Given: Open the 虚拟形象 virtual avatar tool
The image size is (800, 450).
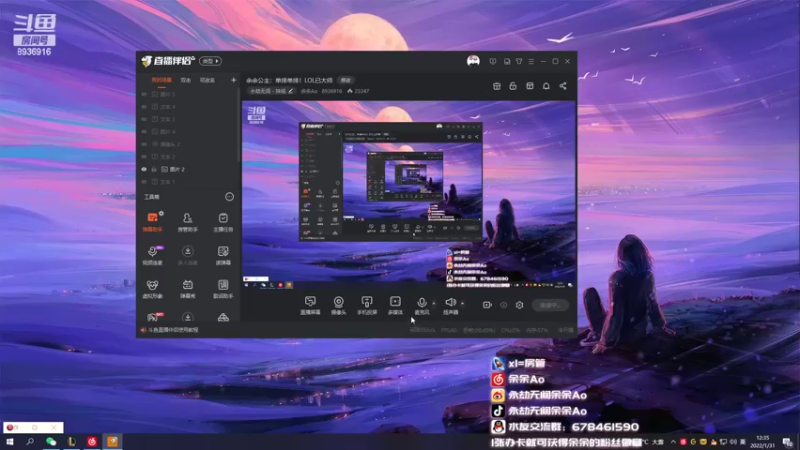Looking at the screenshot, I should coord(152,288).
